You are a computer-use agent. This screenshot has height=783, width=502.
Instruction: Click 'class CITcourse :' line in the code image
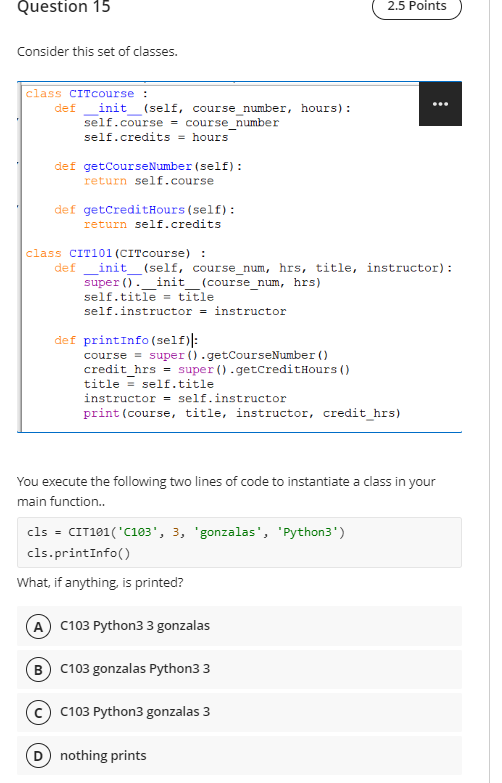click(86, 93)
